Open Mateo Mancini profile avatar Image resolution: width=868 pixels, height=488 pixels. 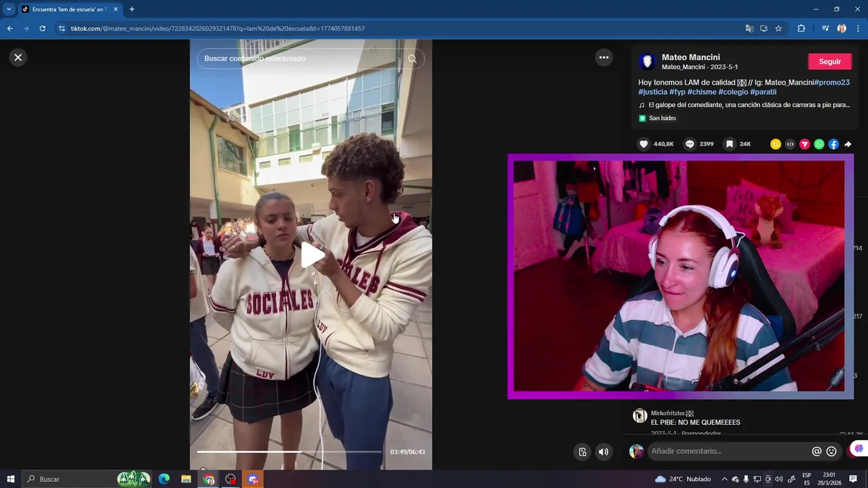pos(647,62)
